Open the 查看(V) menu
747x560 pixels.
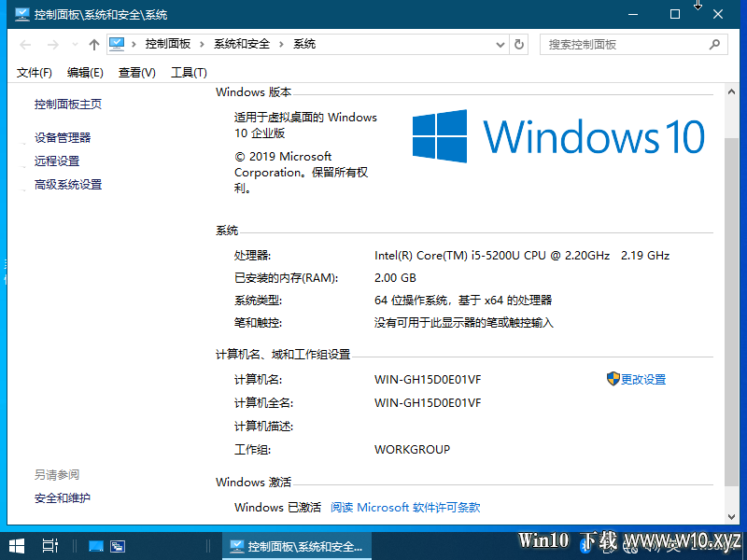(x=136, y=73)
